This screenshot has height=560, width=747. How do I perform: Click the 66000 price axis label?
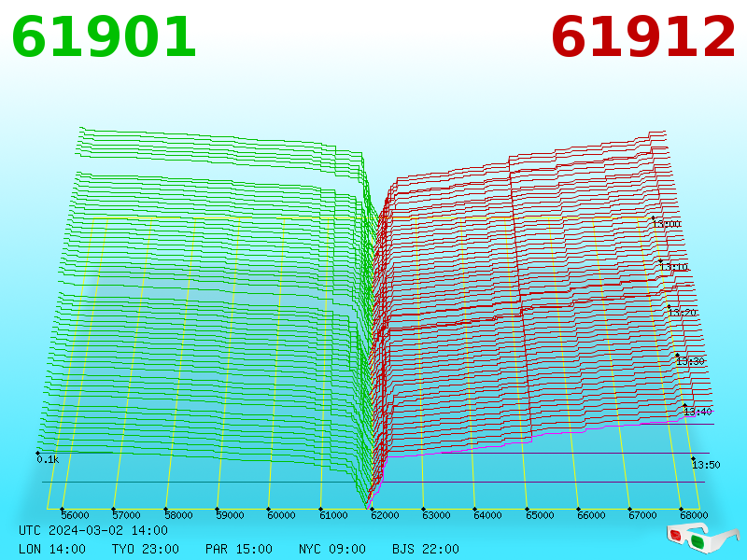click(591, 515)
